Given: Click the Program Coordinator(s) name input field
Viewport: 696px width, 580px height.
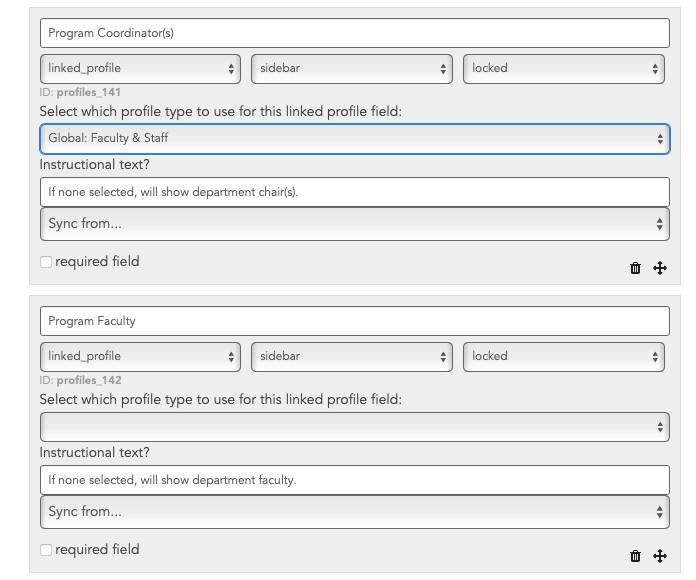Looking at the screenshot, I should click(355, 33).
